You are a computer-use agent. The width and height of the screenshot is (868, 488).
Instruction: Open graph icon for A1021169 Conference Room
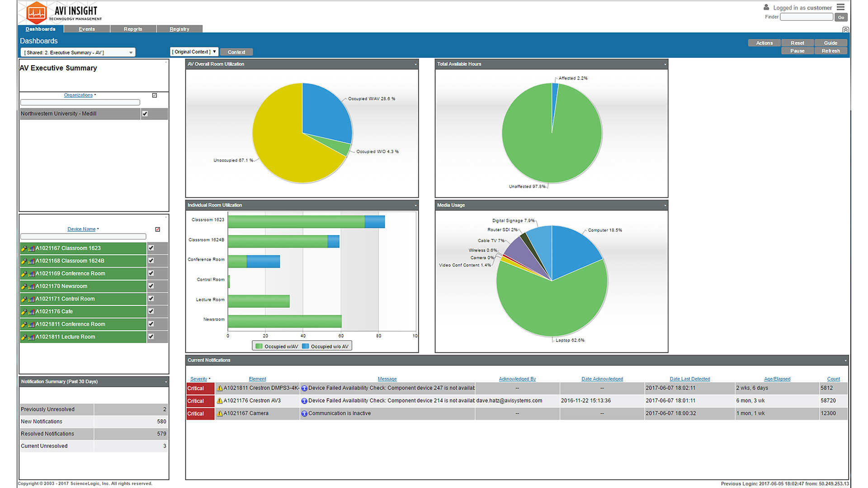click(x=31, y=273)
